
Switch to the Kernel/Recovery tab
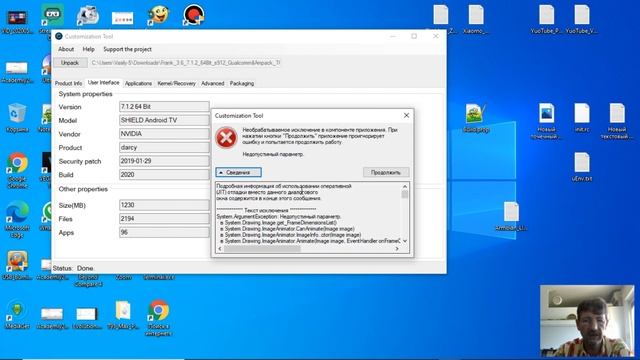(176, 83)
